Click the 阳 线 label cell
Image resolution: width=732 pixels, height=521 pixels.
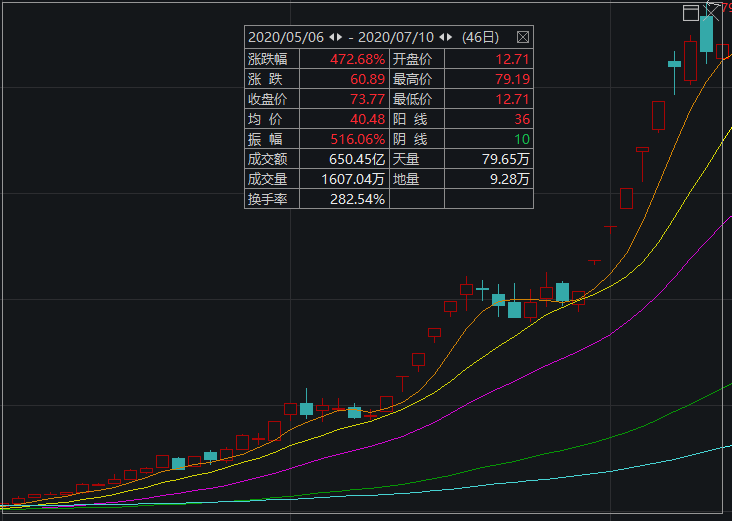point(417,119)
